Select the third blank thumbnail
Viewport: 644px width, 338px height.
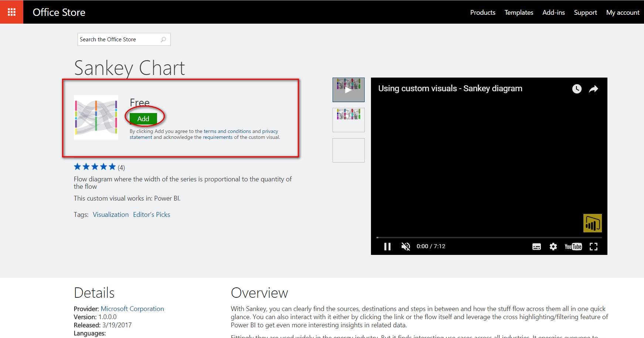point(348,150)
